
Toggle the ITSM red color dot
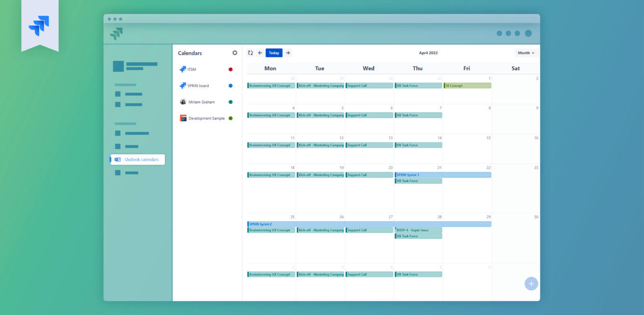(x=231, y=70)
